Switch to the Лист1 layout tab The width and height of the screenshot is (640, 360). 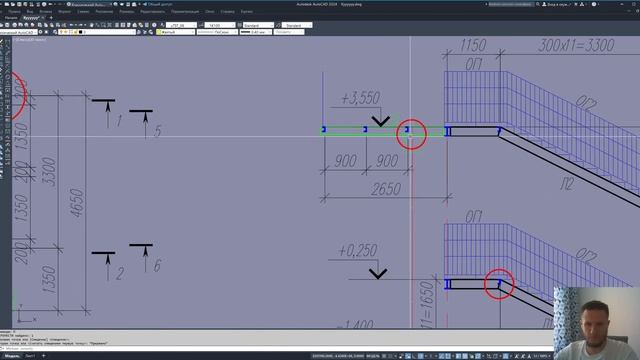[x=30, y=356]
